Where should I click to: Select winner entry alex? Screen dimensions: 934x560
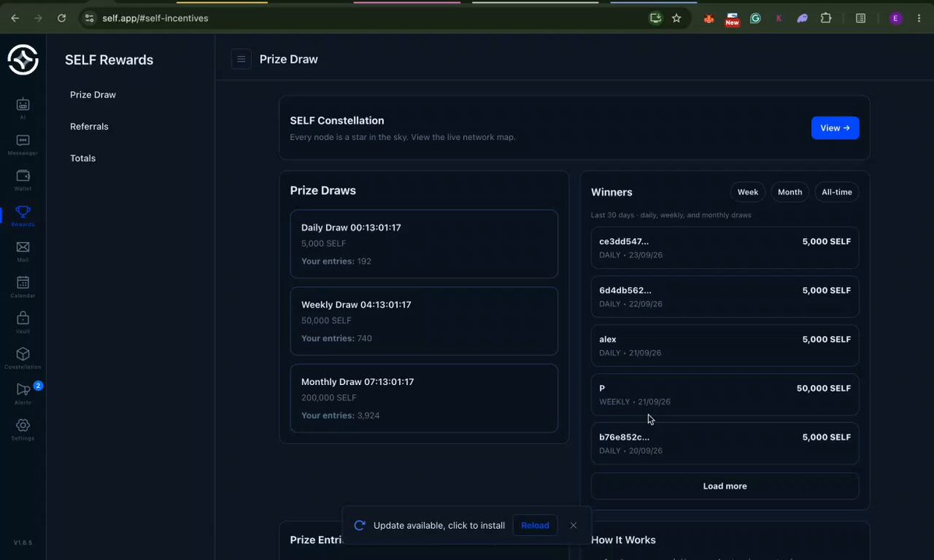725,345
